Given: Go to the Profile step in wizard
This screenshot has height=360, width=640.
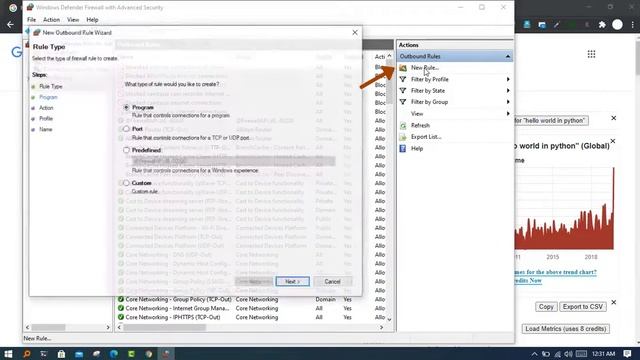Looking at the screenshot, I should pos(46,118).
